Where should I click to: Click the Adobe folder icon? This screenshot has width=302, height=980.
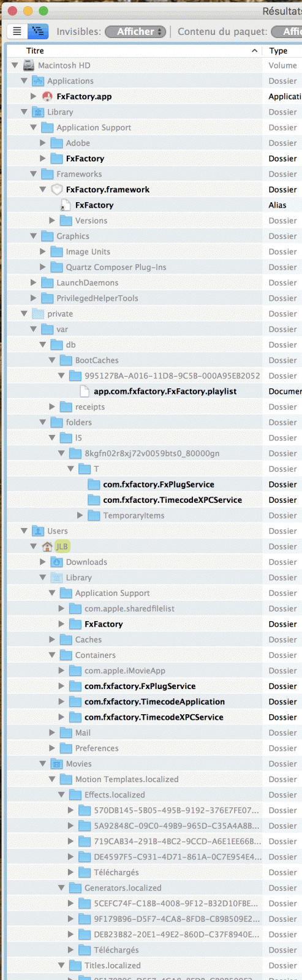pyautogui.click(x=56, y=143)
